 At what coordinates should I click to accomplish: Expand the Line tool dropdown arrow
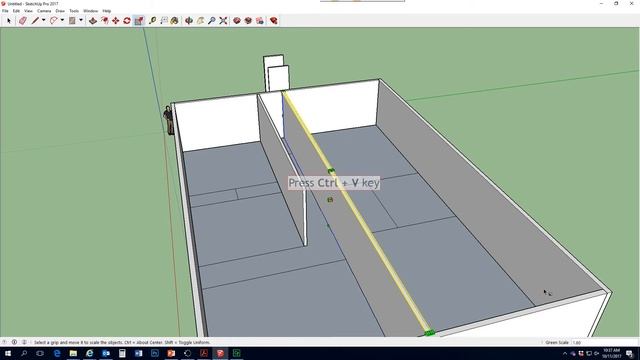click(43, 20)
